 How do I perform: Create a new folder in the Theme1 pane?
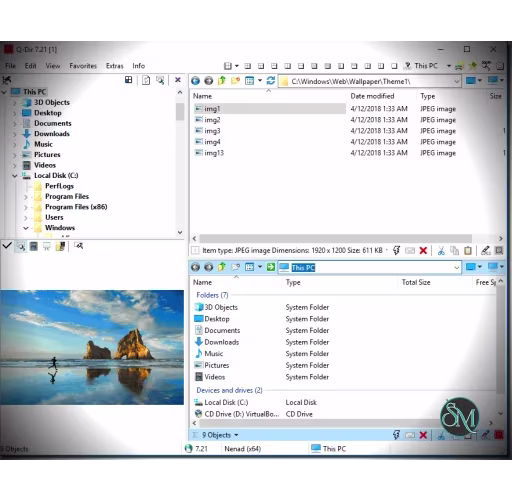tap(235, 81)
